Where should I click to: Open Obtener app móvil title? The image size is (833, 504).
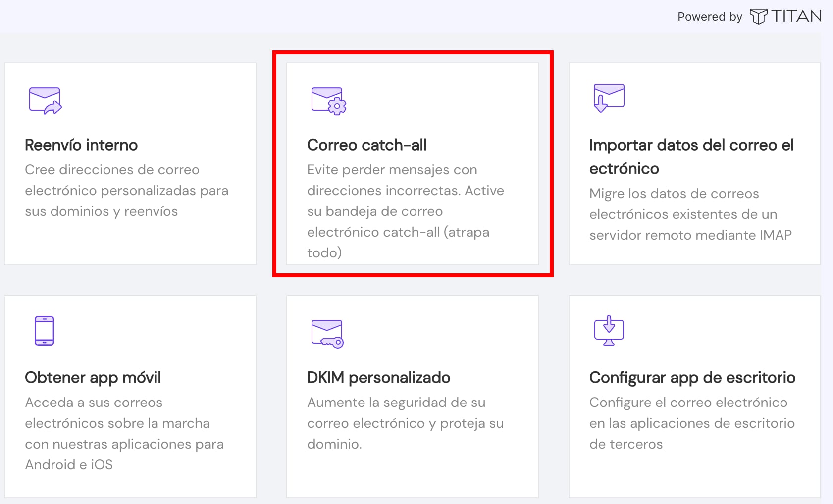click(93, 378)
